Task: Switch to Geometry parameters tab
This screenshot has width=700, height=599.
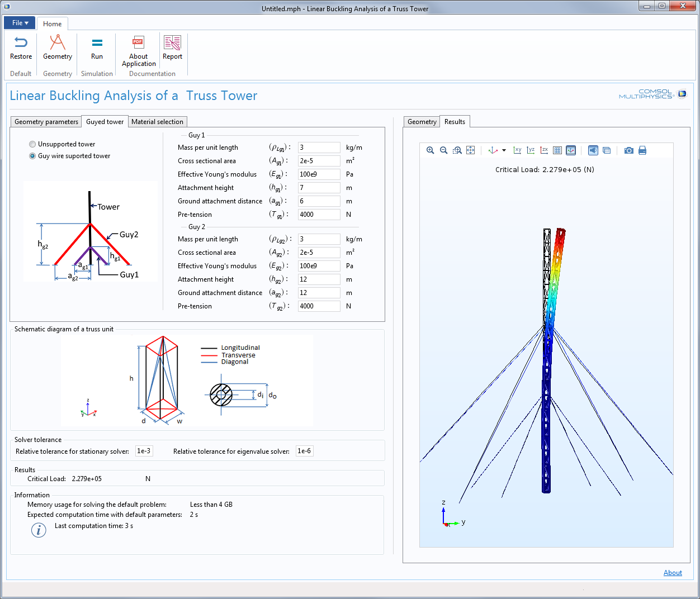Action: pos(46,122)
